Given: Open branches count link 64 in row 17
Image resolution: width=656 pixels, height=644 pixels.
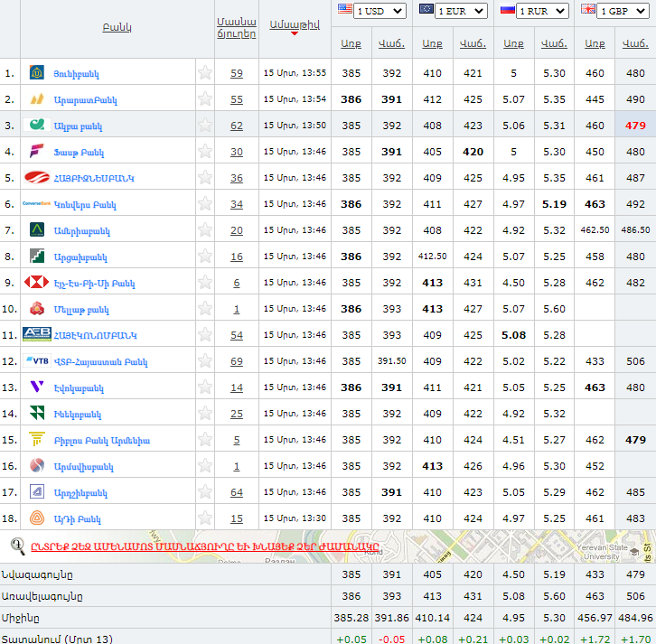Looking at the screenshot, I should coord(237,492).
